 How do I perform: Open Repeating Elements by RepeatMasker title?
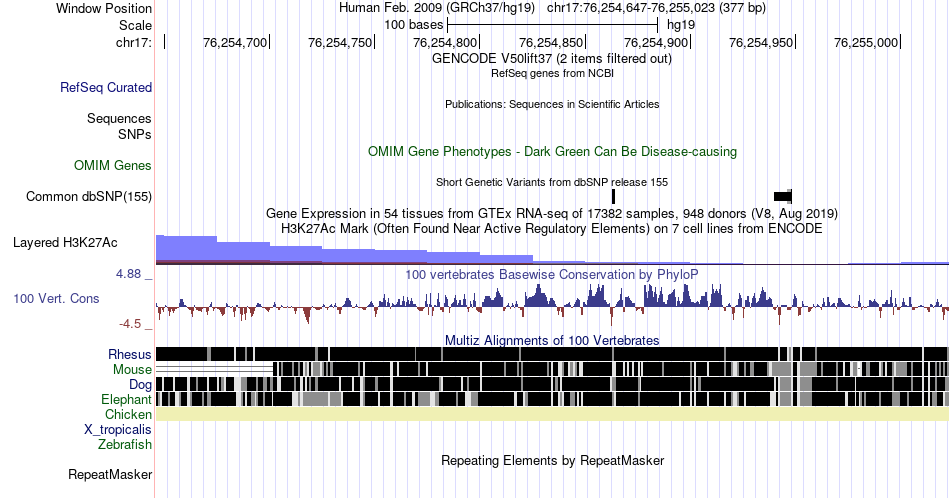tap(552, 460)
